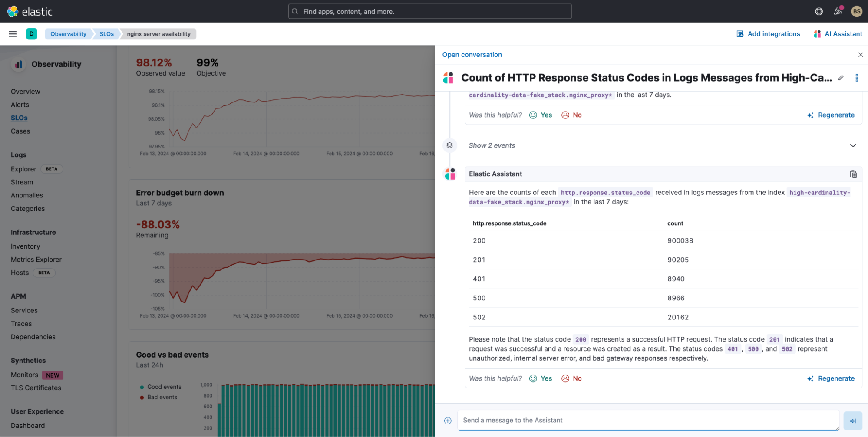
Task: Open conversation via the blue link
Action: pyautogui.click(x=472, y=54)
